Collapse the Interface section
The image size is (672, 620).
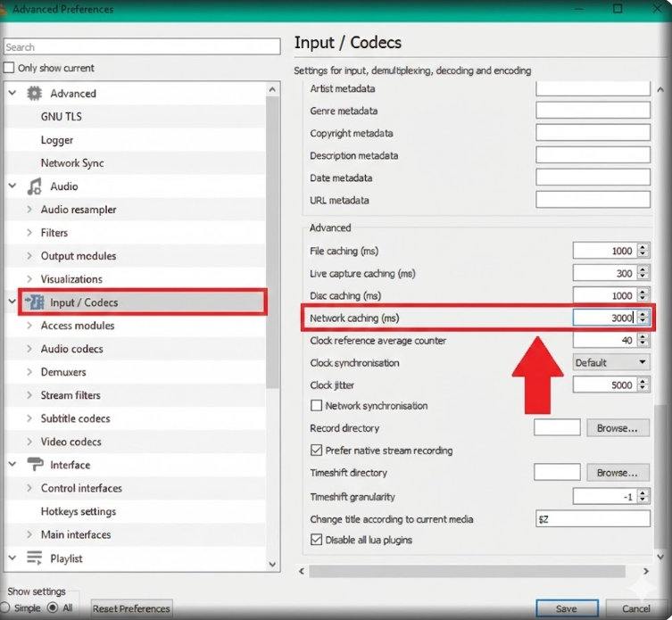click(x=12, y=464)
